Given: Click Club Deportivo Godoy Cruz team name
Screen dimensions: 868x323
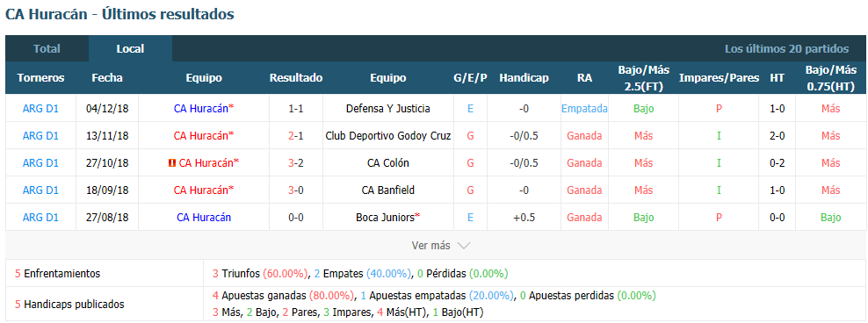Looking at the screenshot, I should [388, 136].
